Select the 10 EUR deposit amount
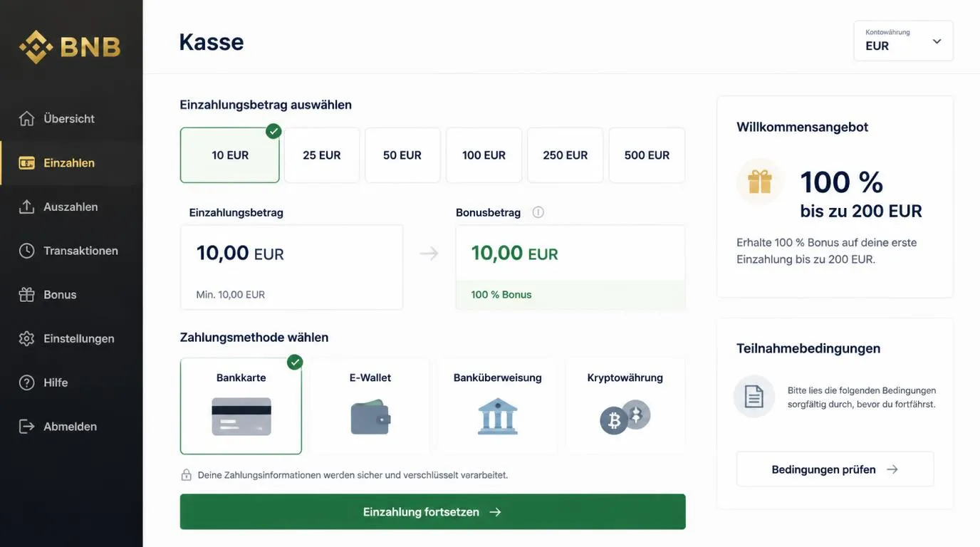 click(230, 155)
